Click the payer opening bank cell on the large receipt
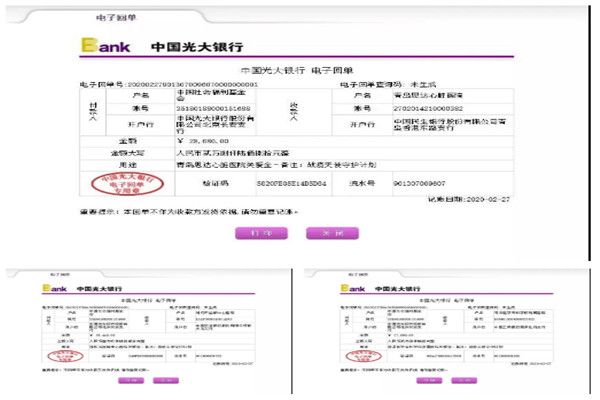Image resolution: width=600 pixels, height=400 pixels. click(x=215, y=124)
